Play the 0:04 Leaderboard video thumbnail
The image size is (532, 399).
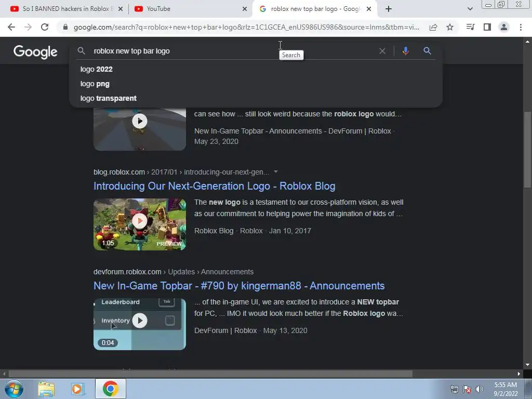(140, 324)
